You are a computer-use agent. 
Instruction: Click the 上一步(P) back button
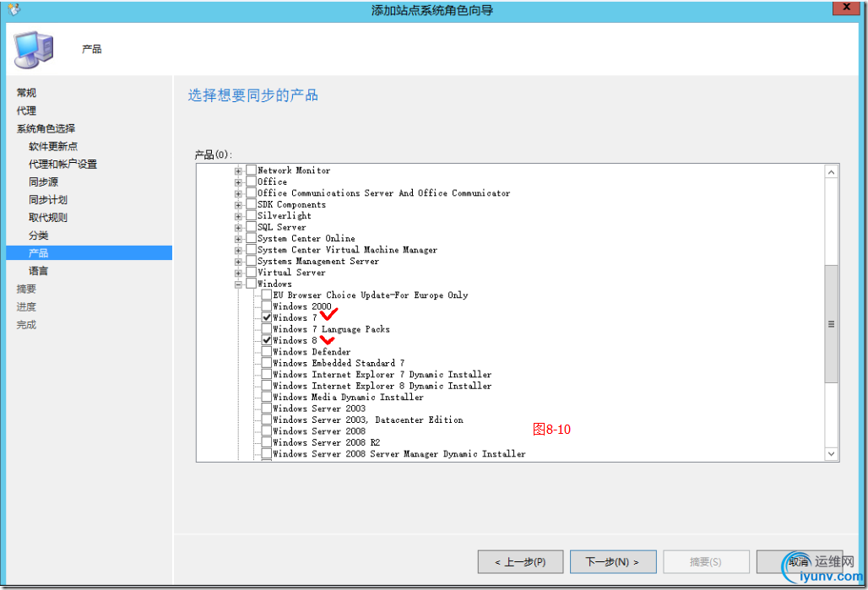[x=520, y=562]
